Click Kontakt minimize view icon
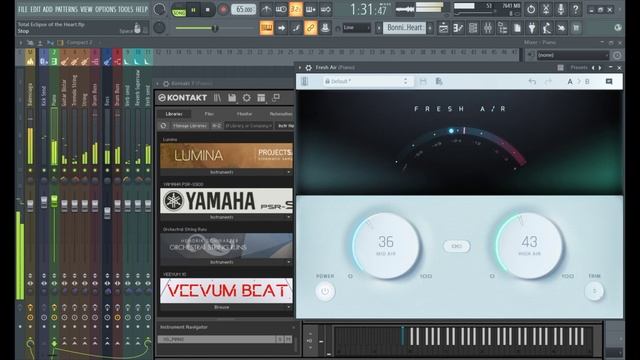This screenshot has height=360, width=640. [x=276, y=98]
